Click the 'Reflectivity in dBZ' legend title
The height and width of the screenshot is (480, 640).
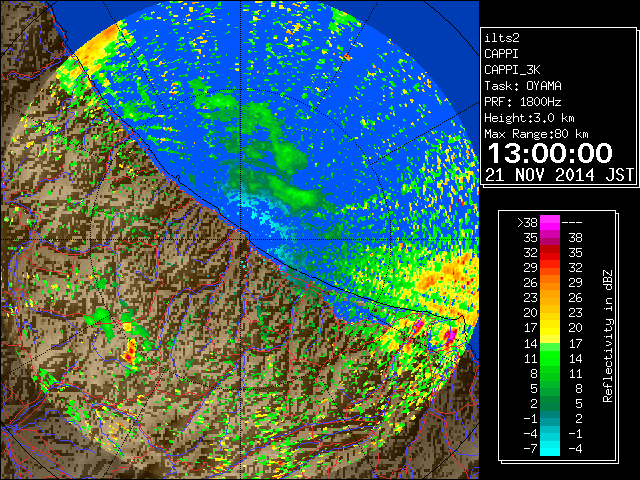608,336
